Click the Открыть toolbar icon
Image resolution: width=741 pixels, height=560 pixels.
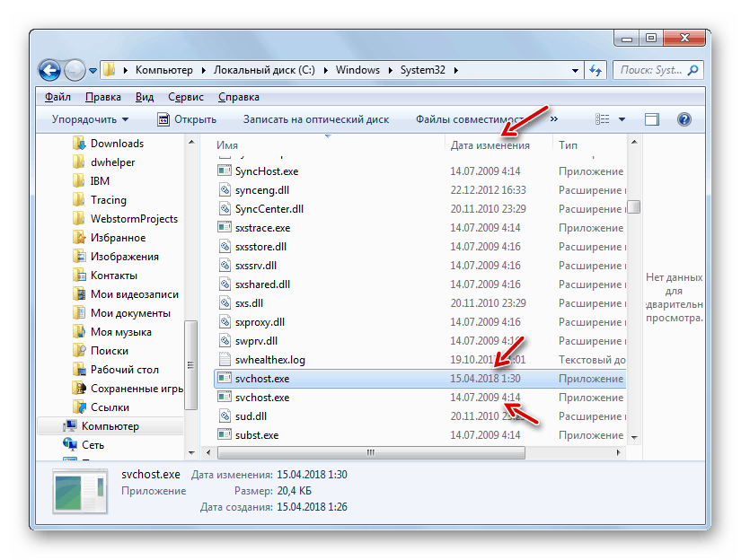[164, 118]
